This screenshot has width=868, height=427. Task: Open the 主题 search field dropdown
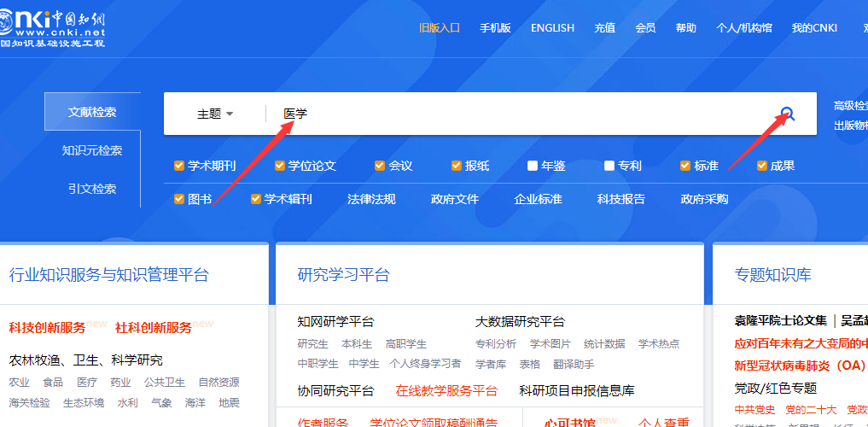(215, 114)
